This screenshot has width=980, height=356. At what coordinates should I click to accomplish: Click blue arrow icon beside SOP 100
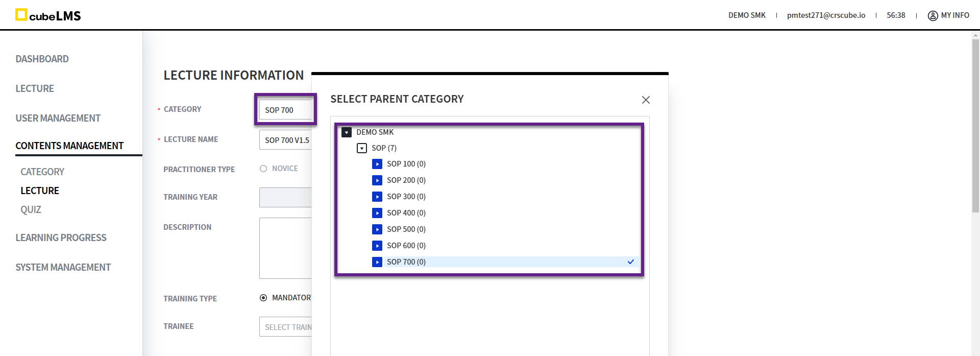377,164
